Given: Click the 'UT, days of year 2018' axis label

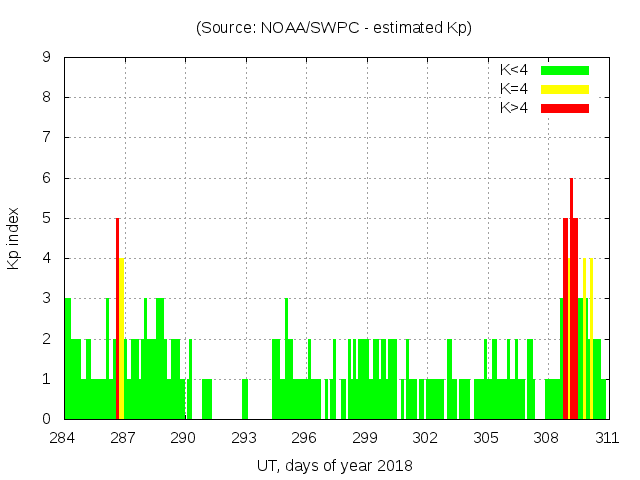Looking at the screenshot, I should pyautogui.click(x=334, y=465).
